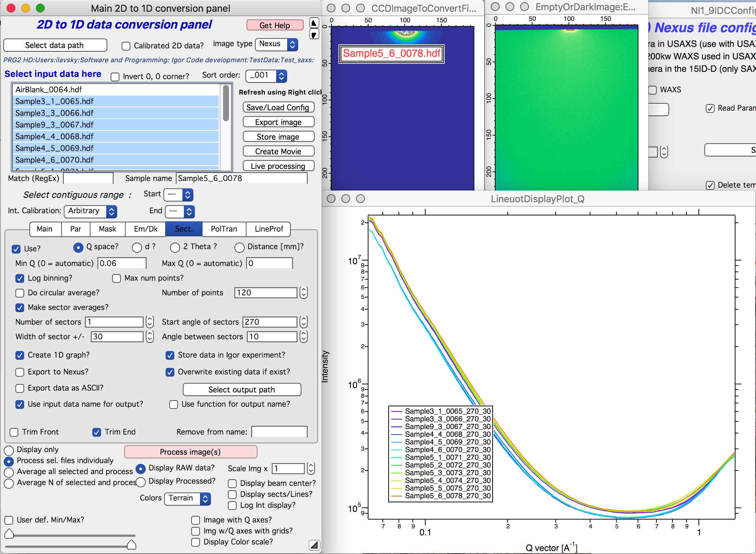The height and width of the screenshot is (554, 756).
Task: Click the lower image scale slider handle
Action: coord(131,545)
